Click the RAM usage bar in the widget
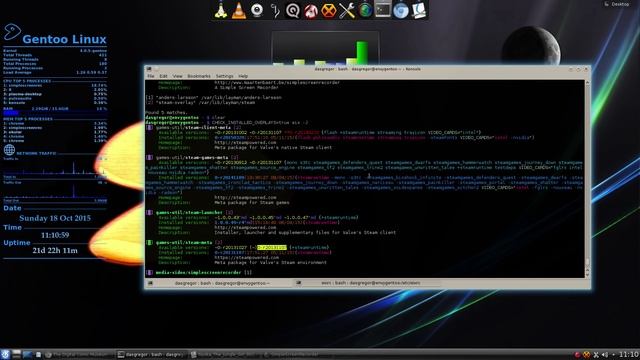Image resolution: width=640 pixels, height=360 pixels. 55,113
